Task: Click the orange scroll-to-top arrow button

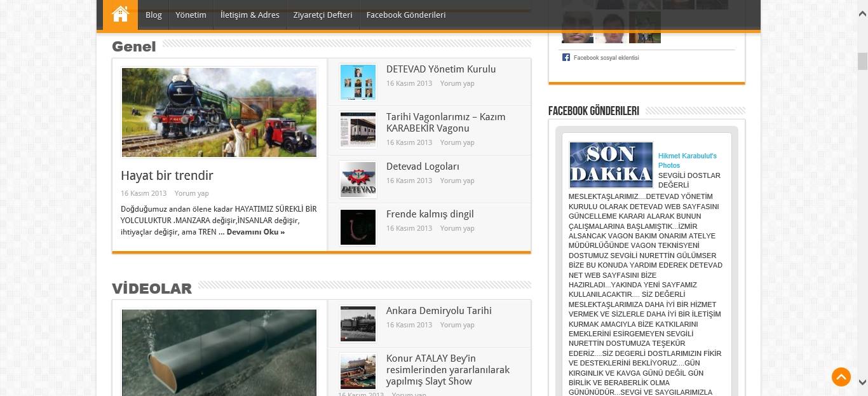Action: (841, 377)
